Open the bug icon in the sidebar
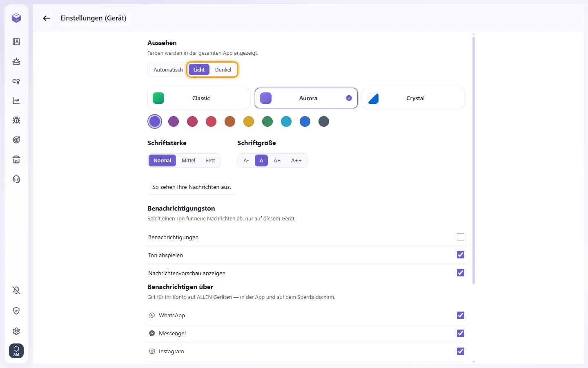 click(16, 120)
